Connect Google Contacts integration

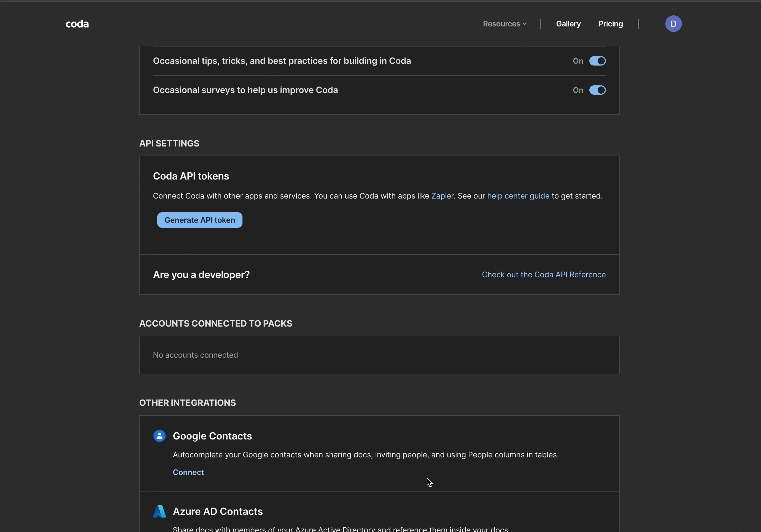(x=188, y=472)
